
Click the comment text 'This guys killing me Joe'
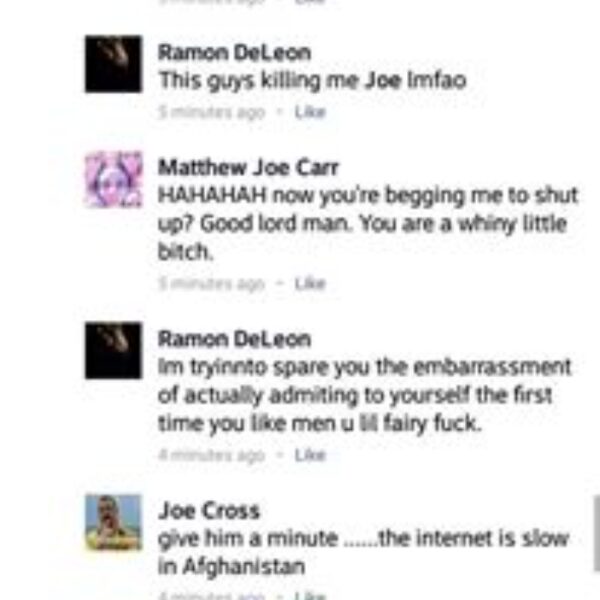click(280, 81)
